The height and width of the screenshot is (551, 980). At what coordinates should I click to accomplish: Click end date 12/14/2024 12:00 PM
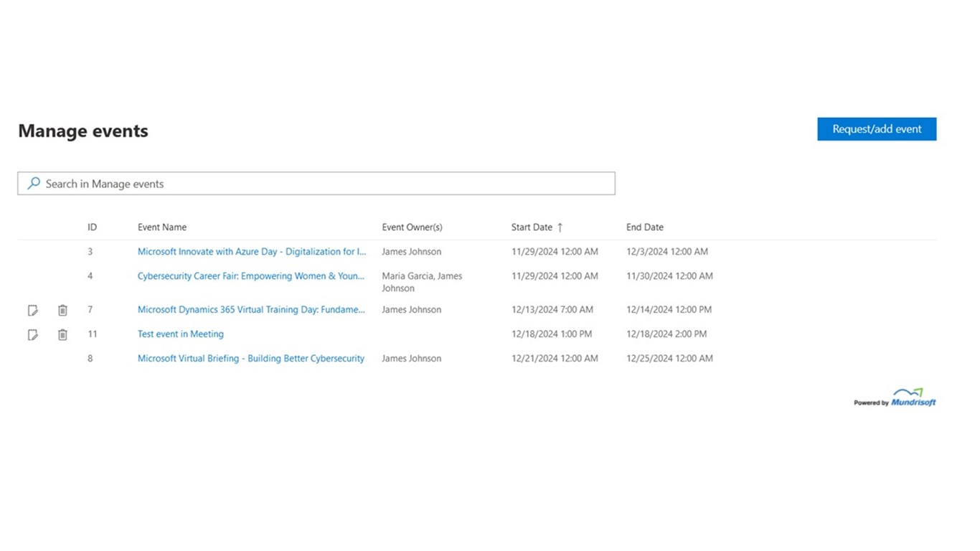[x=669, y=310]
